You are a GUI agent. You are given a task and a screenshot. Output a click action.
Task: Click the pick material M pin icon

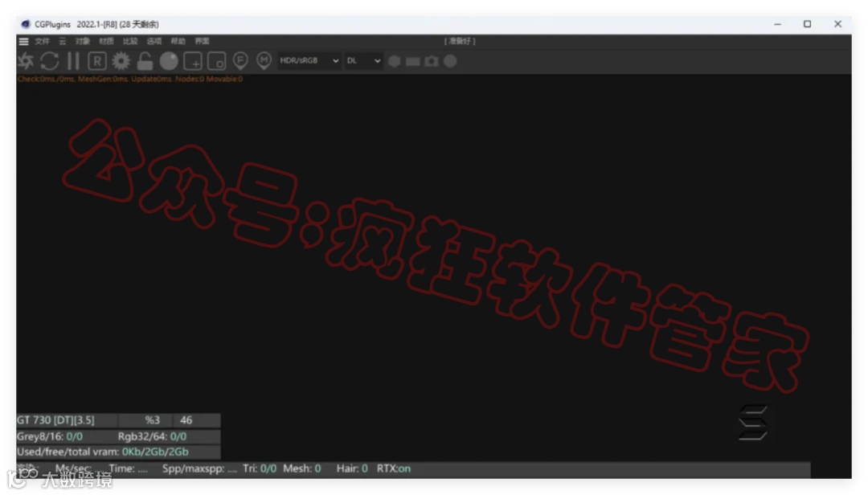pyautogui.click(x=264, y=61)
